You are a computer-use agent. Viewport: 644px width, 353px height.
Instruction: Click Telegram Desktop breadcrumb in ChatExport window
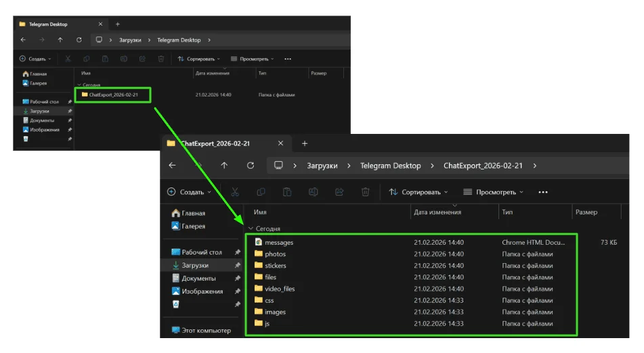click(390, 166)
